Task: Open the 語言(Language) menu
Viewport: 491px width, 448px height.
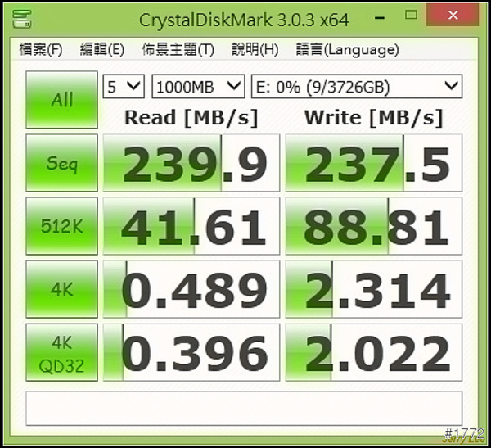Action: click(347, 49)
